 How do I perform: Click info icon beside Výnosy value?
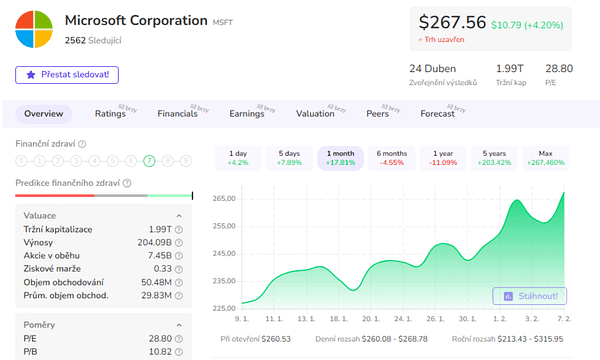(179, 243)
